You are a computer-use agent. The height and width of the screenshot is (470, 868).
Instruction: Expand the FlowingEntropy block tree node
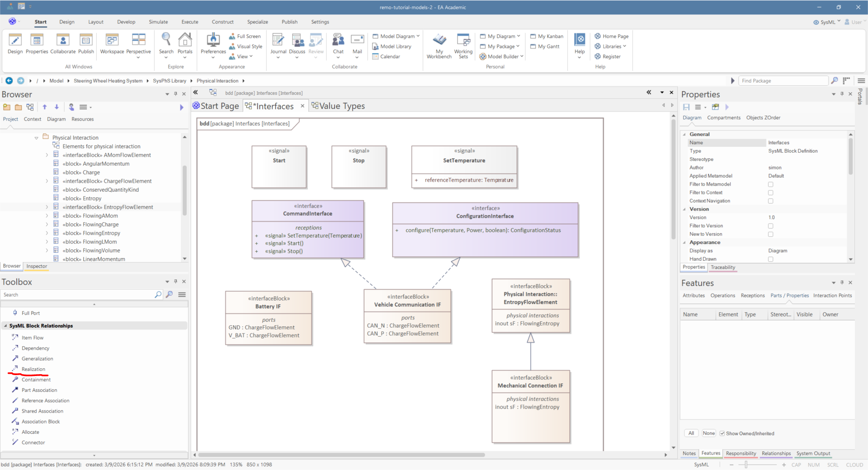click(47, 233)
